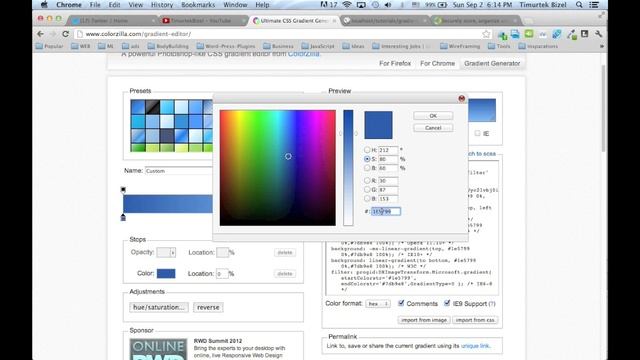This screenshot has width=640, height=360.
Task: Open the History menu
Action: tap(162, 5)
